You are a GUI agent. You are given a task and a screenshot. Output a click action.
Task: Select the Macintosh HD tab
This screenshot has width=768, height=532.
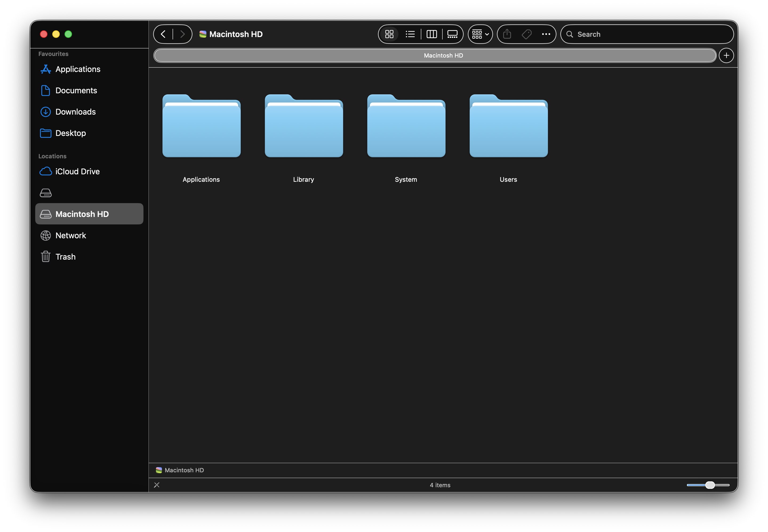(435, 55)
